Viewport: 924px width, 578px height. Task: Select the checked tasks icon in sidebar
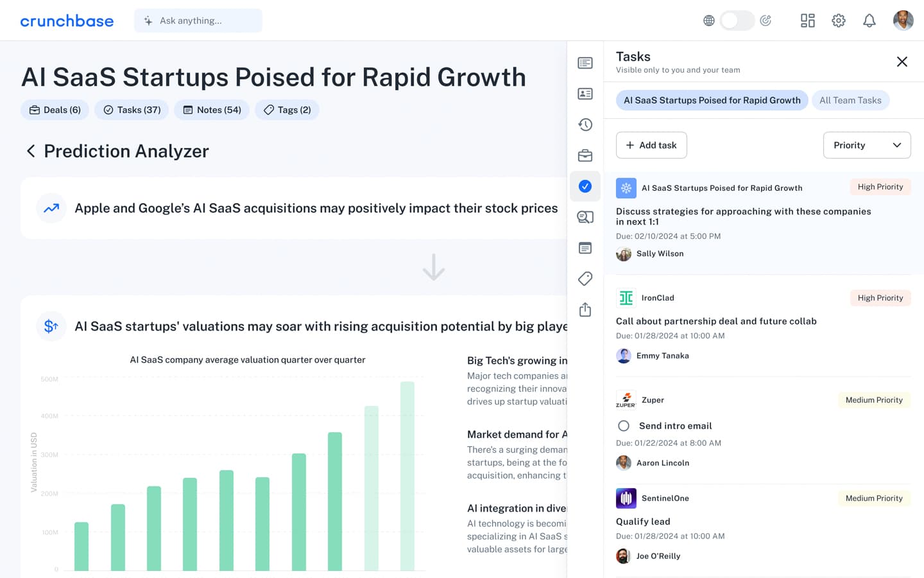(x=585, y=186)
